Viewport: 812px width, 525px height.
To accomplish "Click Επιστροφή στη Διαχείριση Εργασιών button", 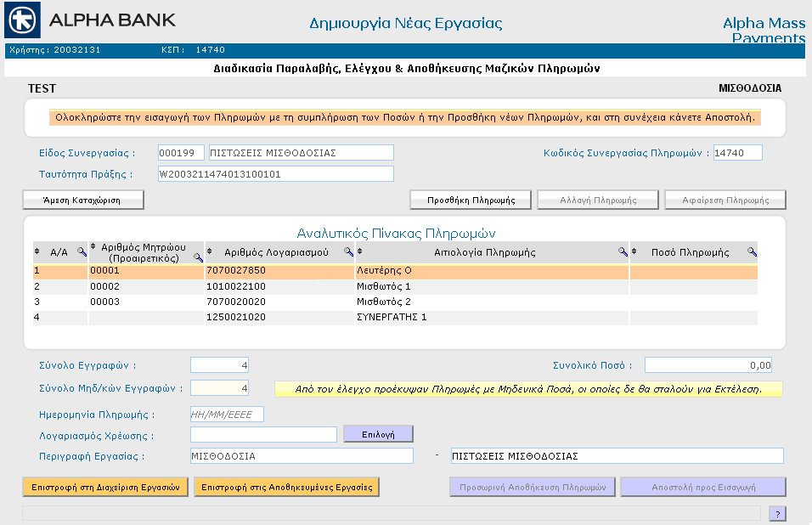I will pyautogui.click(x=105, y=488).
